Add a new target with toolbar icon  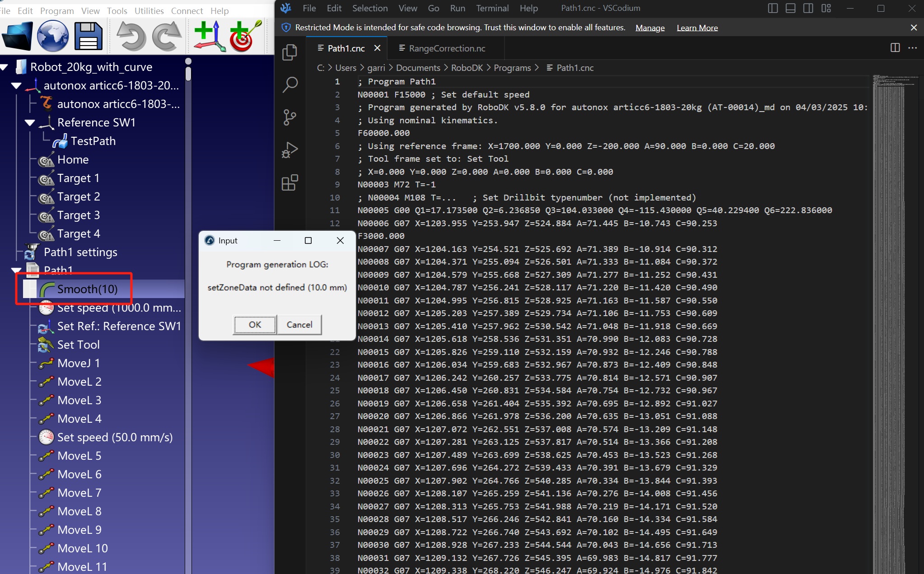coord(245,37)
